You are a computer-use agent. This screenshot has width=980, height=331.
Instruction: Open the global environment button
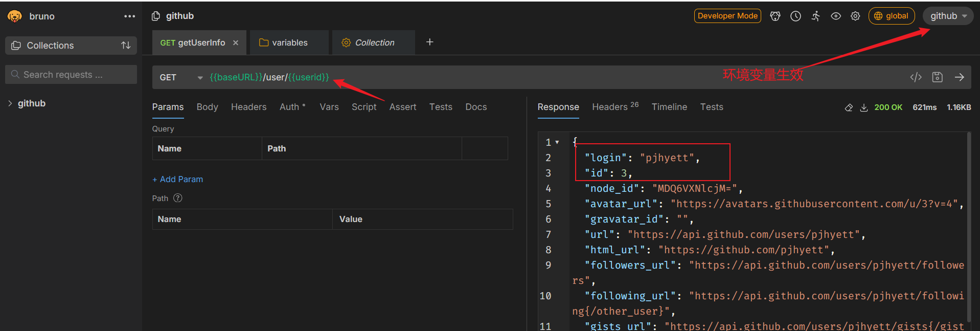[891, 16]
